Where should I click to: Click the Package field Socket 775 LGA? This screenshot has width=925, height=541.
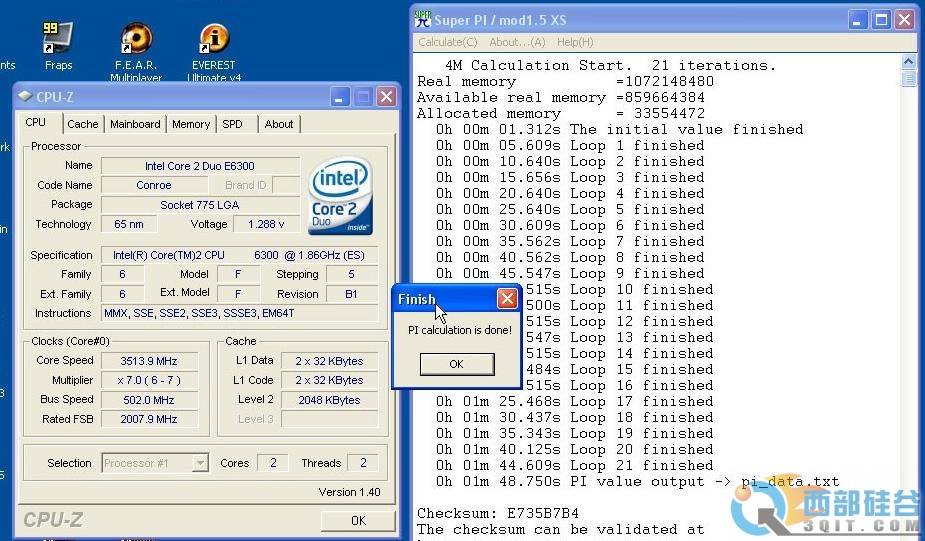click(200, 205)
